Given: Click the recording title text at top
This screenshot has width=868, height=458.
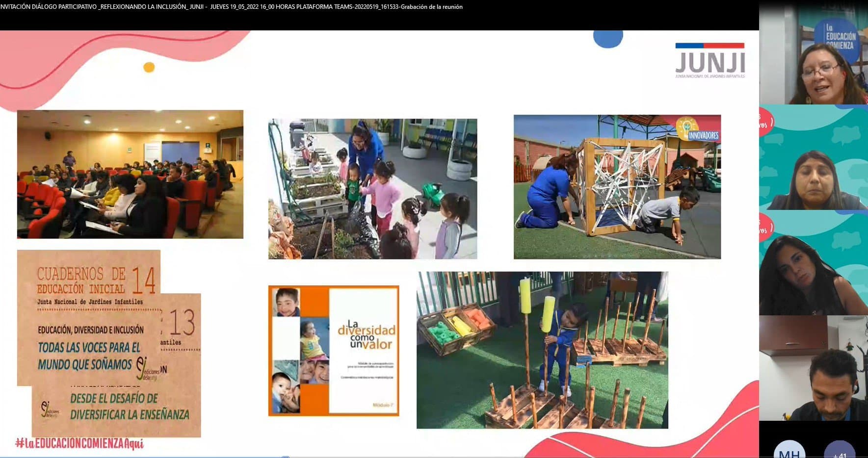Looking at the screenshot, I should [232, 7].
